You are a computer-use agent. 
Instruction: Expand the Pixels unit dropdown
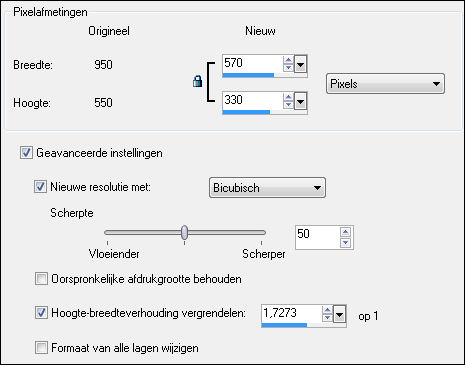[x=385, y=84]
